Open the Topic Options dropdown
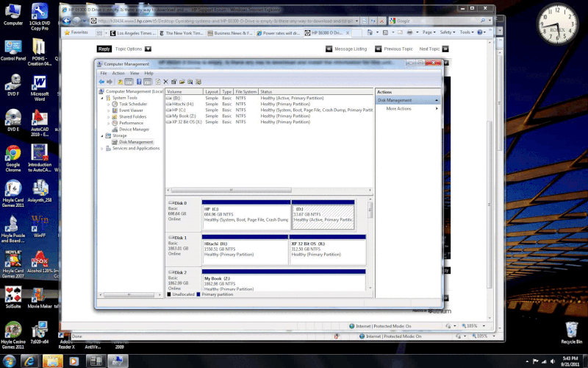The width and height of the screenshot is (588, 368). click(x=148, y=49)
